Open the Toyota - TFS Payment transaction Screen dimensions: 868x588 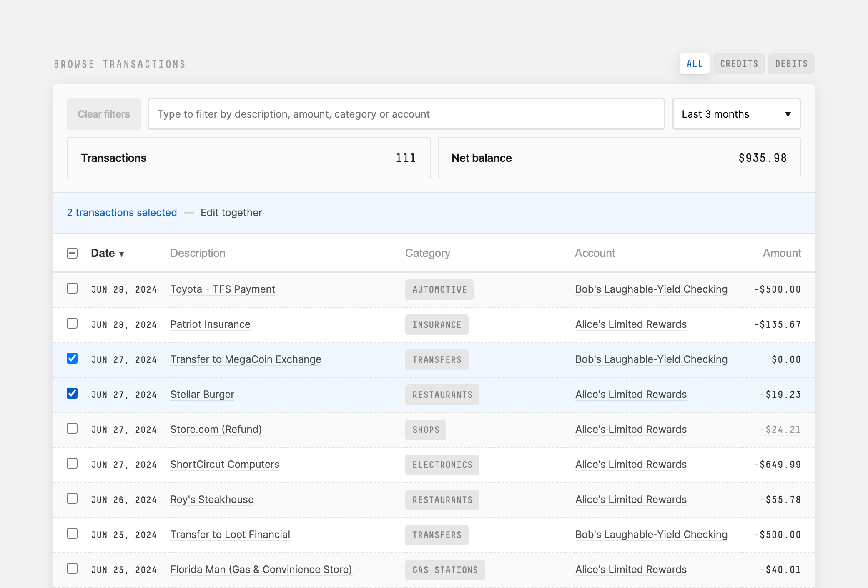(223, 289)
